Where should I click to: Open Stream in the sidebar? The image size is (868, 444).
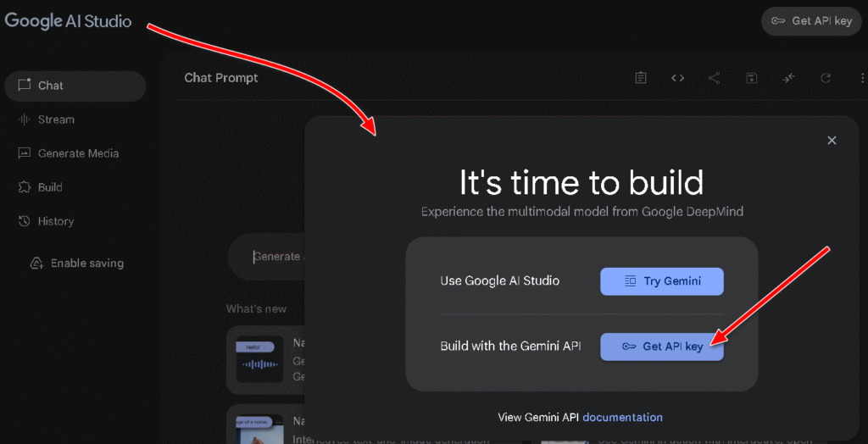click(75, 119)
